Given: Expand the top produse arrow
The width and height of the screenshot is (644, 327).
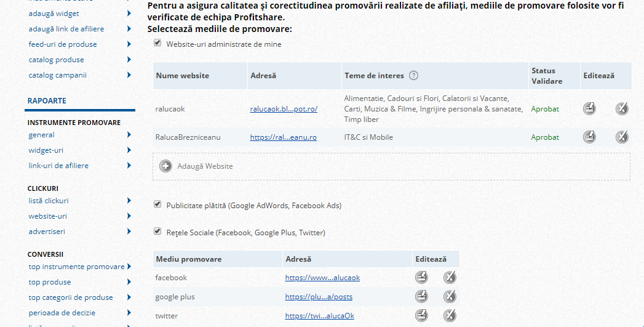Looking at the screenshot, I should click(129, 282).
